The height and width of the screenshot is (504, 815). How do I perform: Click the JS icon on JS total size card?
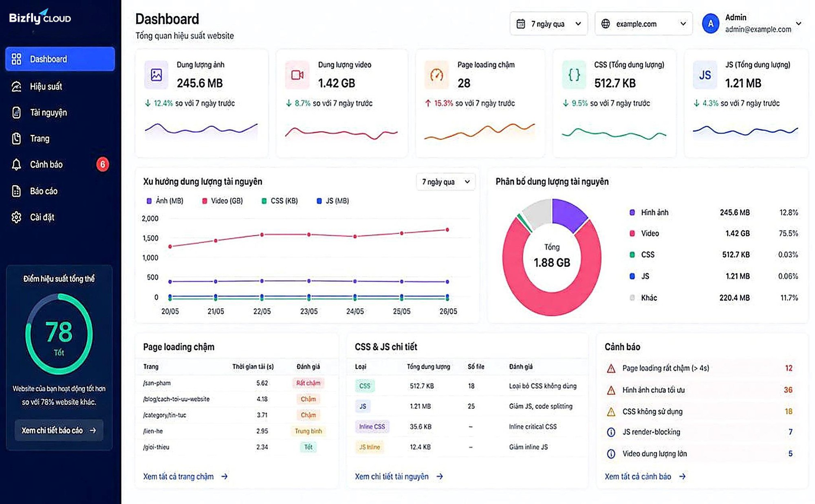tap(705, 75)
